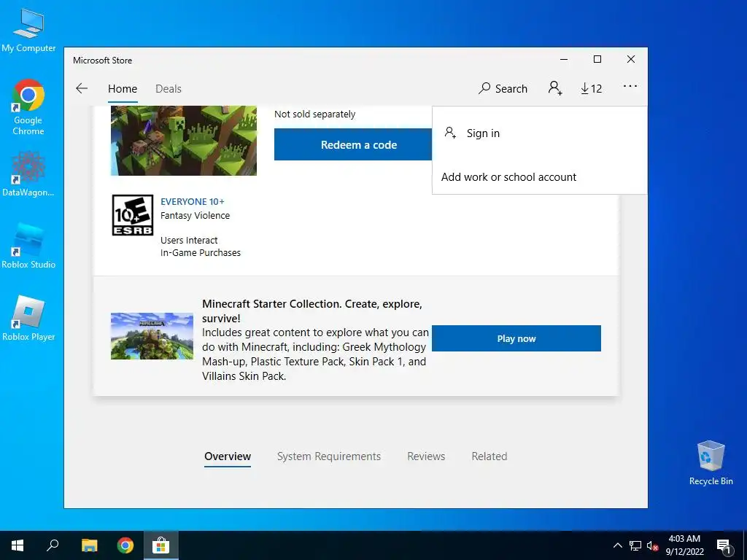This screenshot has width=747, height=560.
Task: Click the muted volume tray icon
Action: coord(652,545)
